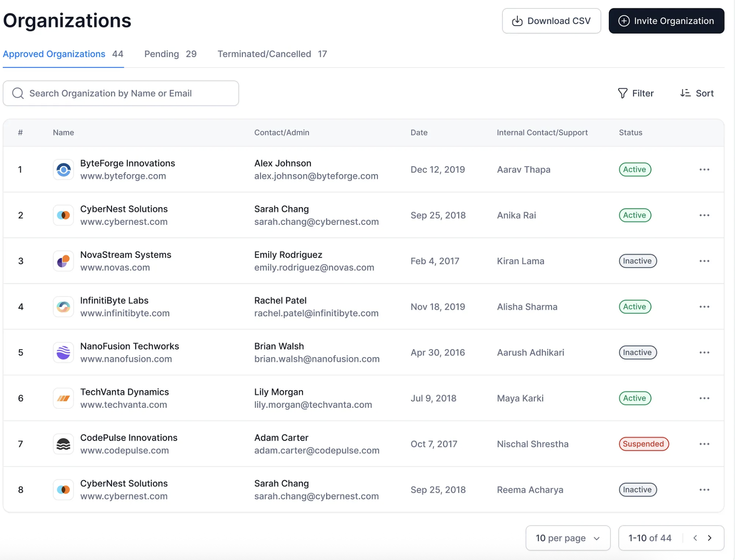Focus the organization search field

[x=121, y=93]
